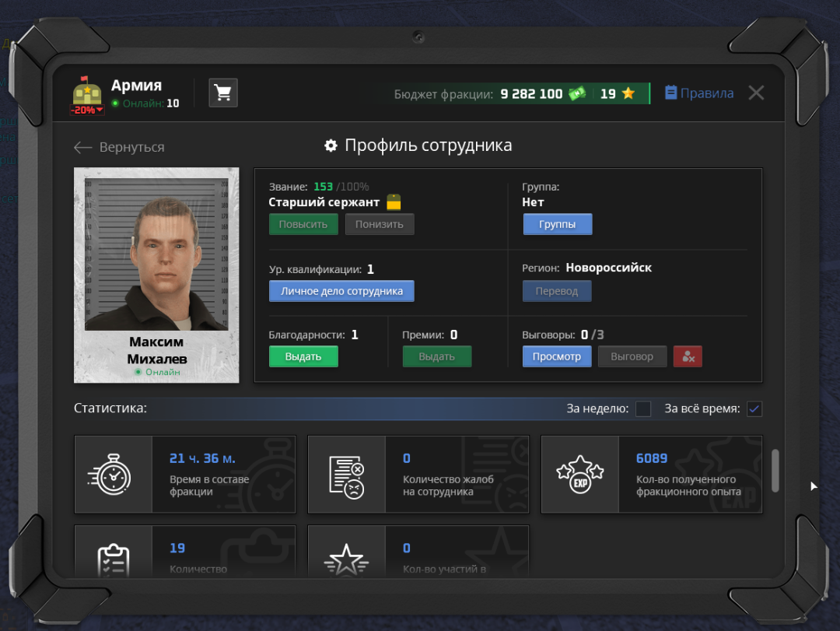Demote employee with 'Понизить' button
Viewport: 840px width, 631px height.
(x=380, y=224)
